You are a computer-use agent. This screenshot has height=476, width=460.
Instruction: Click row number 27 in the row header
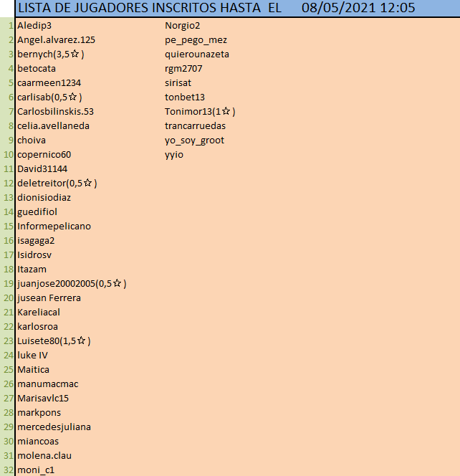click(x=8, y=399)
